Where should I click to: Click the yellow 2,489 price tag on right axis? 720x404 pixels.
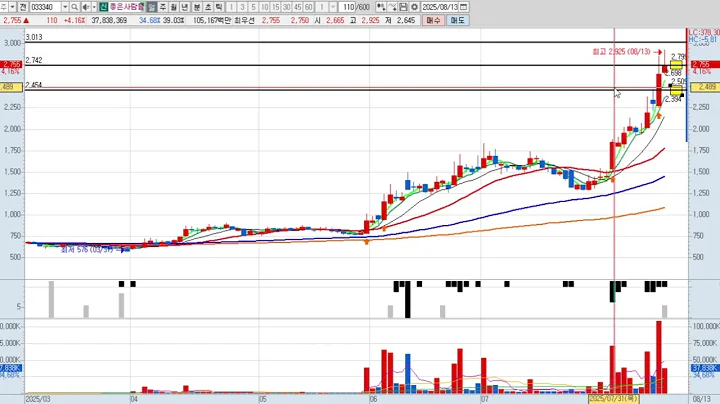click(x=705, y=87)
